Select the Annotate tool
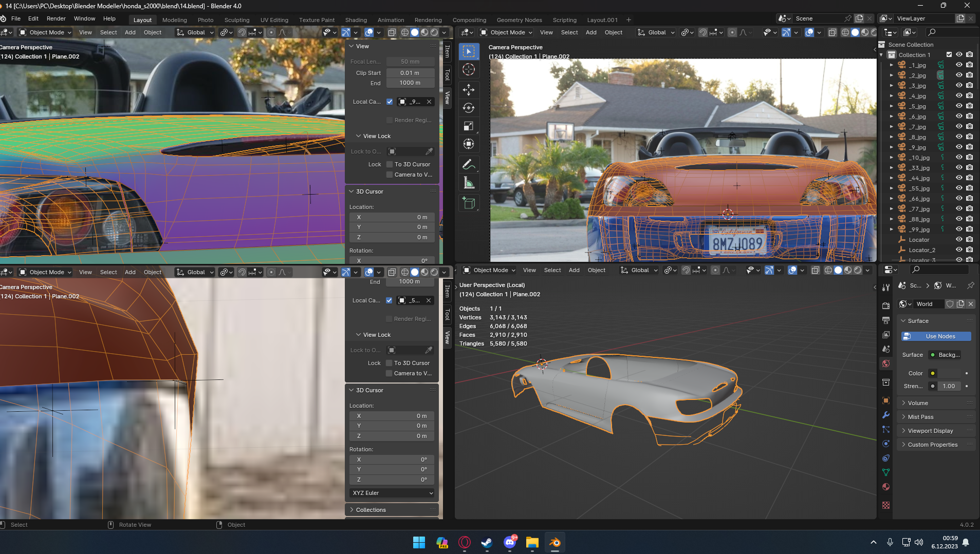The height and width of the screenshot is (554, 980). click(468, 164)
